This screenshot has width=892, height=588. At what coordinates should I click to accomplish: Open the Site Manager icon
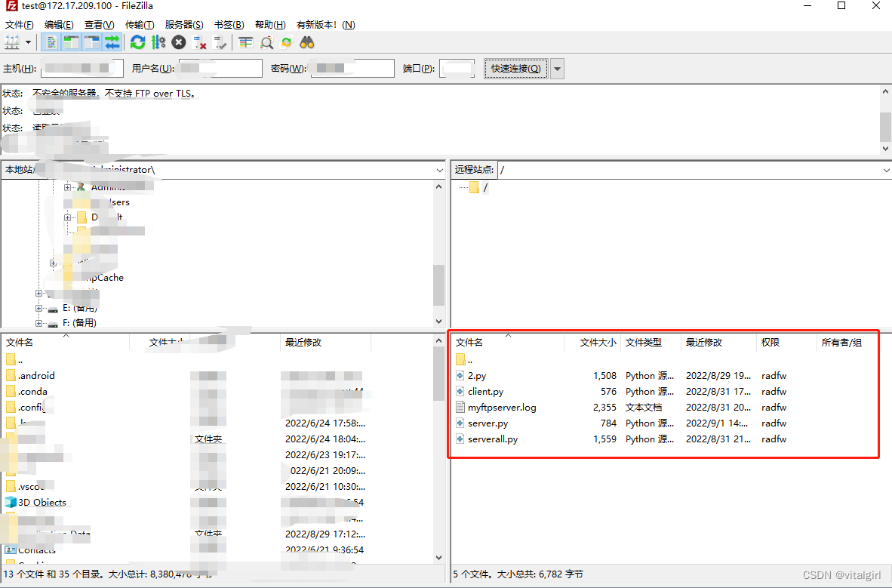pos(12,42)
